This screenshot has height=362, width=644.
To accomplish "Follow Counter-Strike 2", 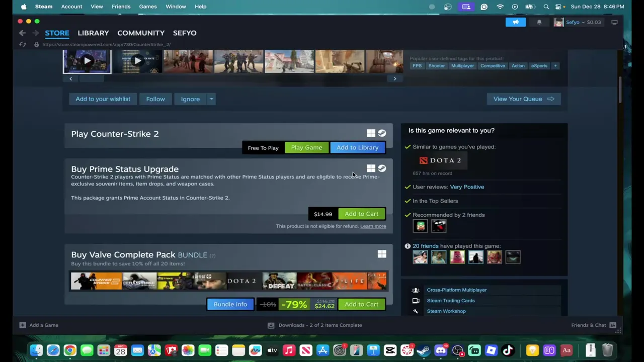I will click(155, 99).
